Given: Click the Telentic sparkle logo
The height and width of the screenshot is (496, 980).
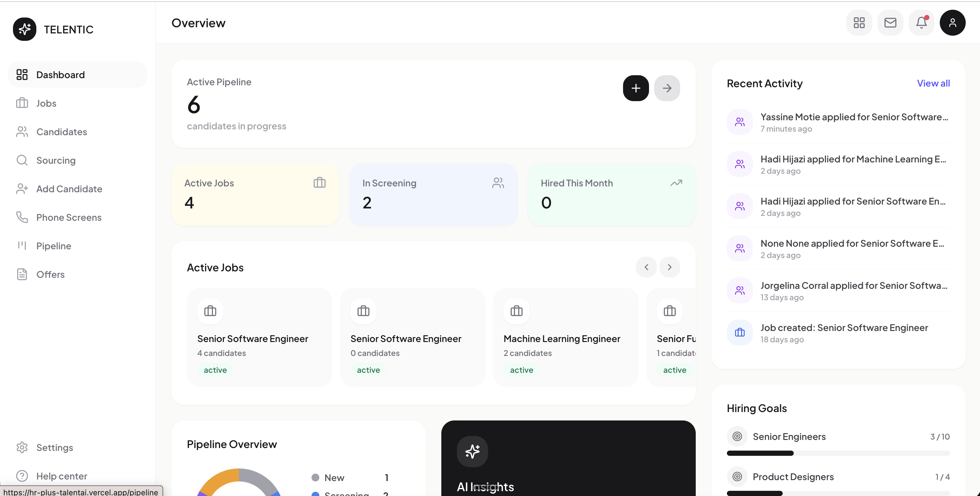Looking at the screenshot, I should [25, 29].
